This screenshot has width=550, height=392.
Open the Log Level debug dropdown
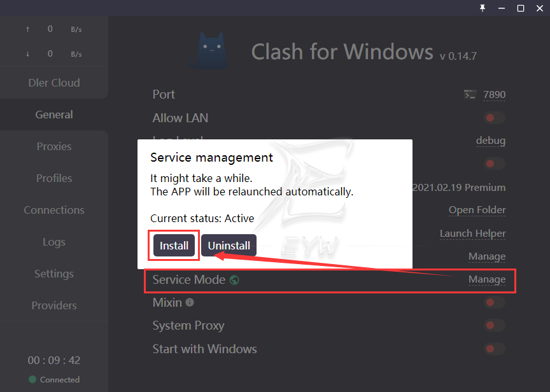(x=490, y=141)
